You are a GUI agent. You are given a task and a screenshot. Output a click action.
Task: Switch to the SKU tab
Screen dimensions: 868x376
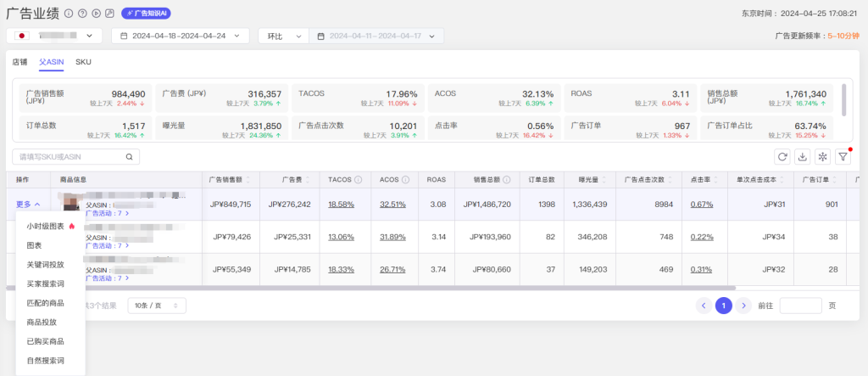click(84, 62)
